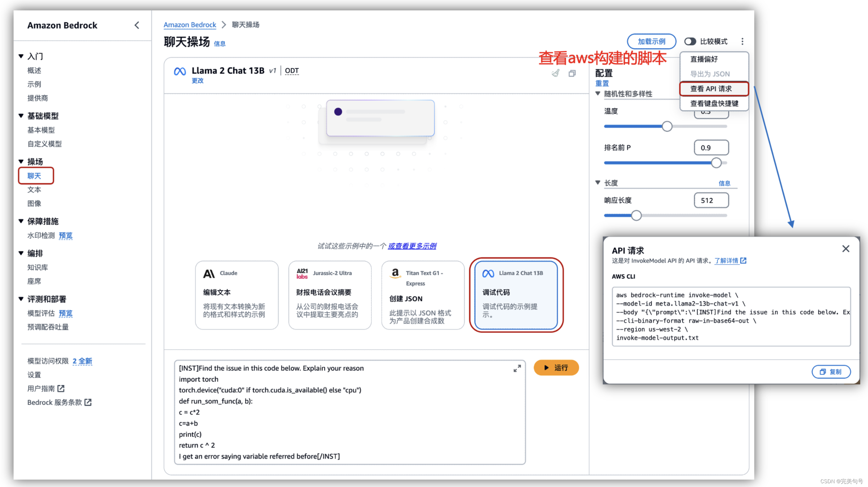Open 了解详情 link in API 请求 dialog
Screen dimensions: 868x487
(x=726, y=261)
